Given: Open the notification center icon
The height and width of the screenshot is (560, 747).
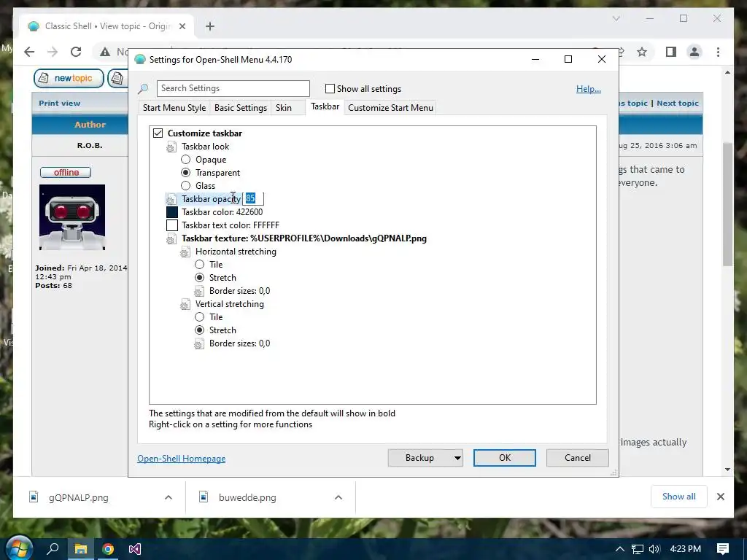Looking at the screenshot, I should (x=722, y=549).
